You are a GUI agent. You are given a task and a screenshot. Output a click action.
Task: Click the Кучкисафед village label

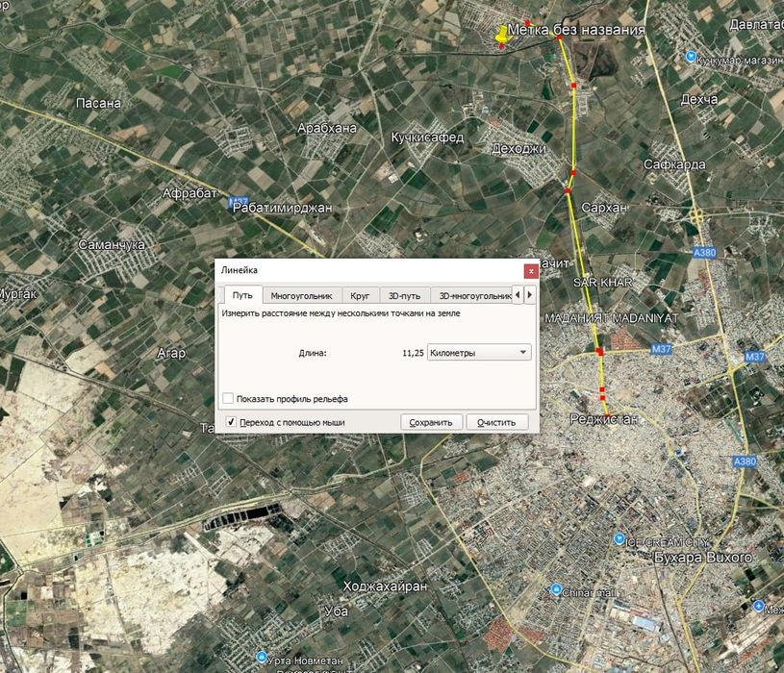click(x=427, y=137)
